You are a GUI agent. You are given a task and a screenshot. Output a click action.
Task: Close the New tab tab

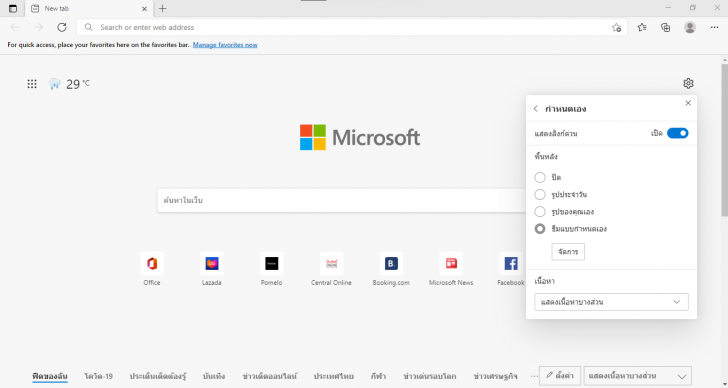point(144,8)
